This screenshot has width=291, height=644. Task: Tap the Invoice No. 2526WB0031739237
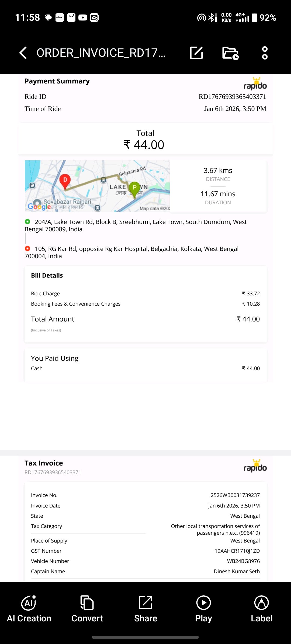click(235, 495)
